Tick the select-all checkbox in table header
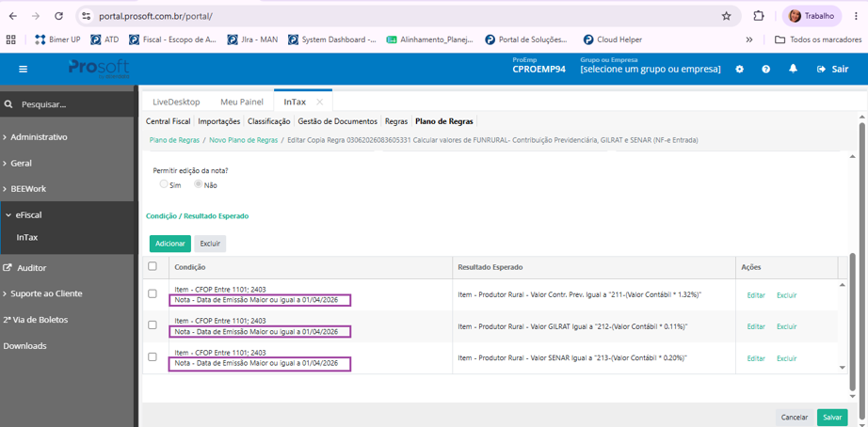The width and height of the screenshot is (868, 427). [153, 266]
